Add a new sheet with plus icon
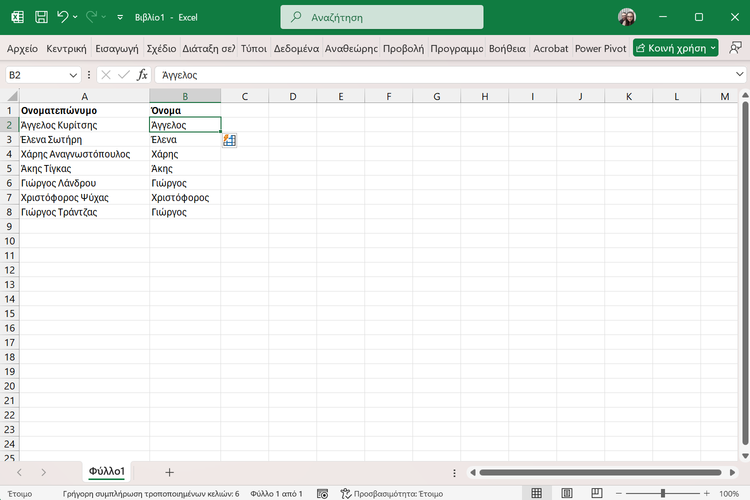 point(169,472)
